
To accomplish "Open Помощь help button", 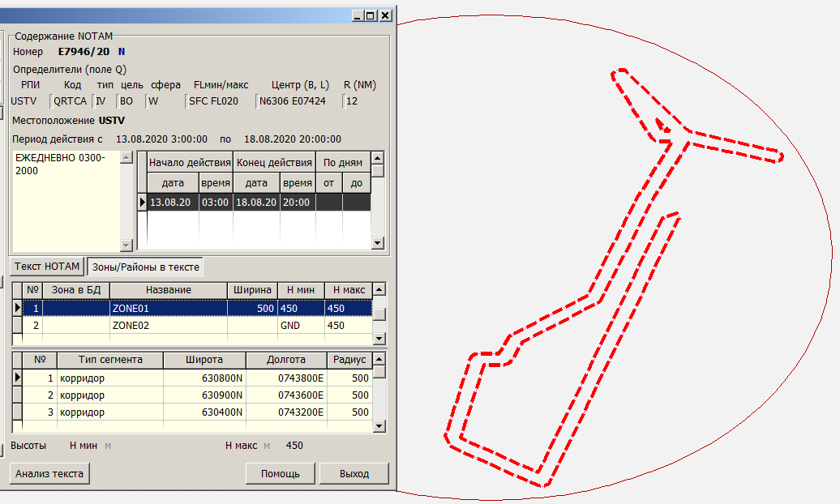I will point(280,474).
